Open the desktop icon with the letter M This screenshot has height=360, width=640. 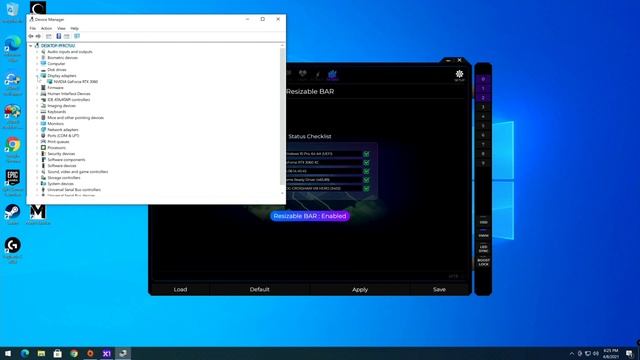point(38,214)
